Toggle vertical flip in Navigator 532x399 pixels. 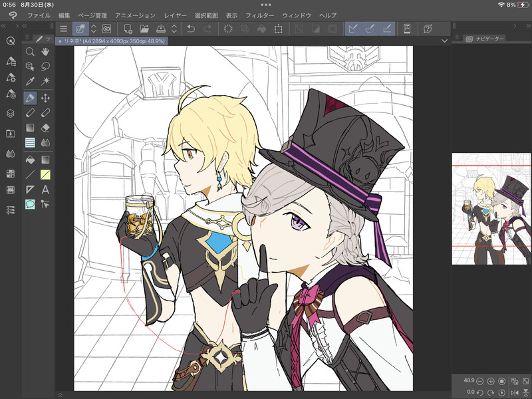click(x=526, y=392)
